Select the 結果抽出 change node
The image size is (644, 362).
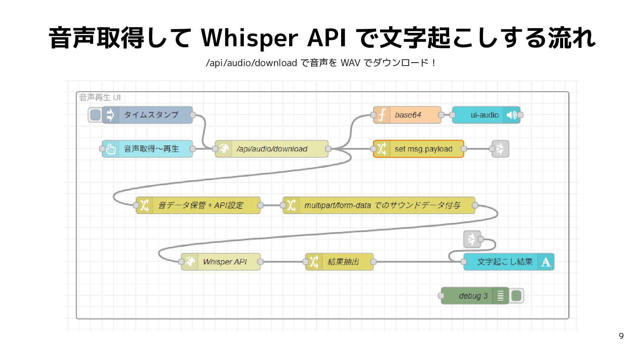(343, 262)
